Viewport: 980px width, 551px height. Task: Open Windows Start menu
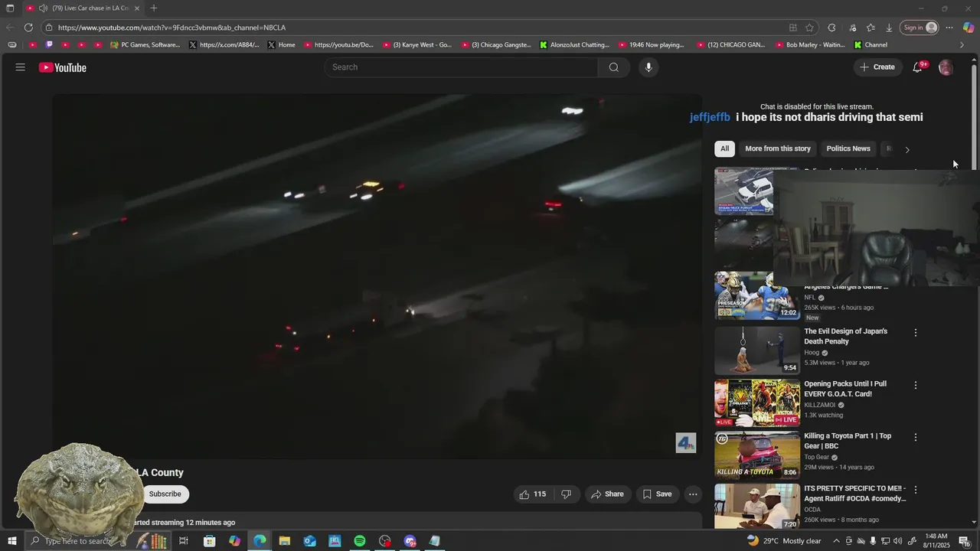click(x=11, y=541)
